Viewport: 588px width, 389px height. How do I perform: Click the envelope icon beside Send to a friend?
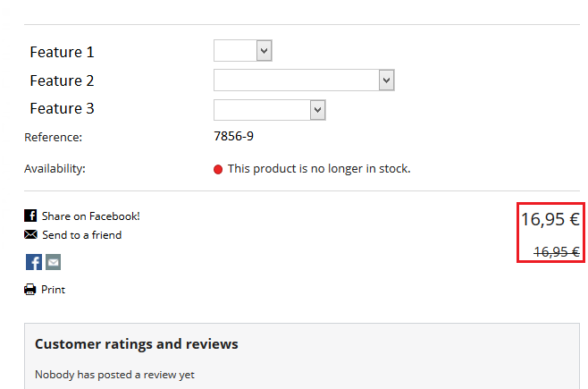[x=30, y=235]
